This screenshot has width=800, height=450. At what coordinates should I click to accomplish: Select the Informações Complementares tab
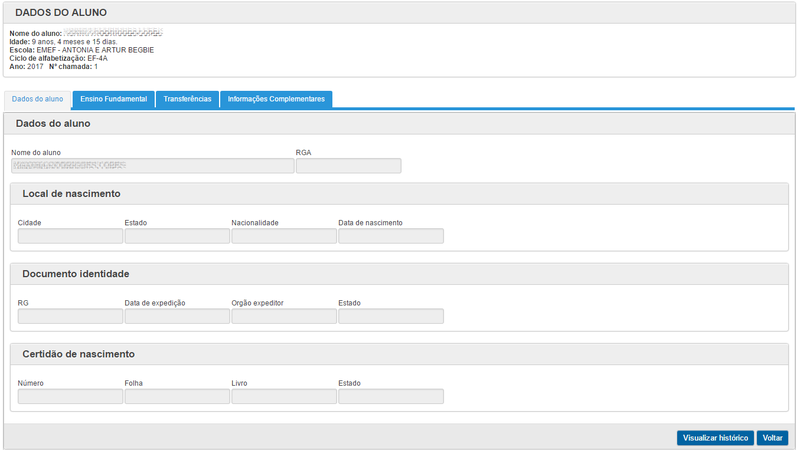tap(276, 99)
